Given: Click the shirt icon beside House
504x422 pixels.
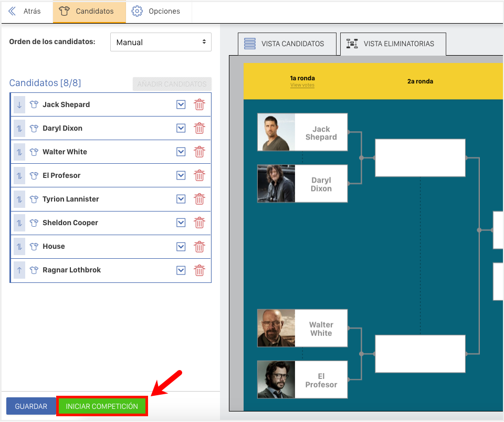Looking at the screenshot, I should coord(34,246).
